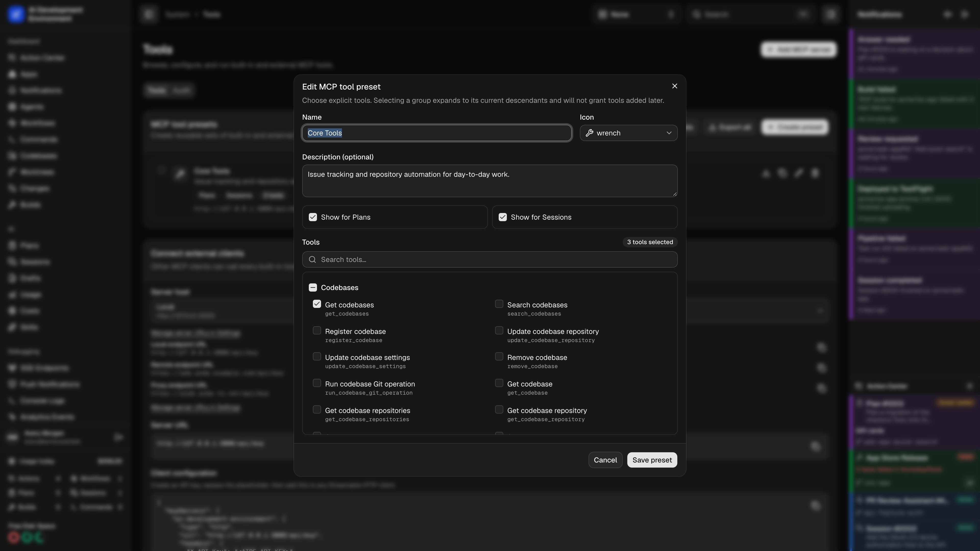Click the Edit MCP tool preset title

tap(341, 87)
